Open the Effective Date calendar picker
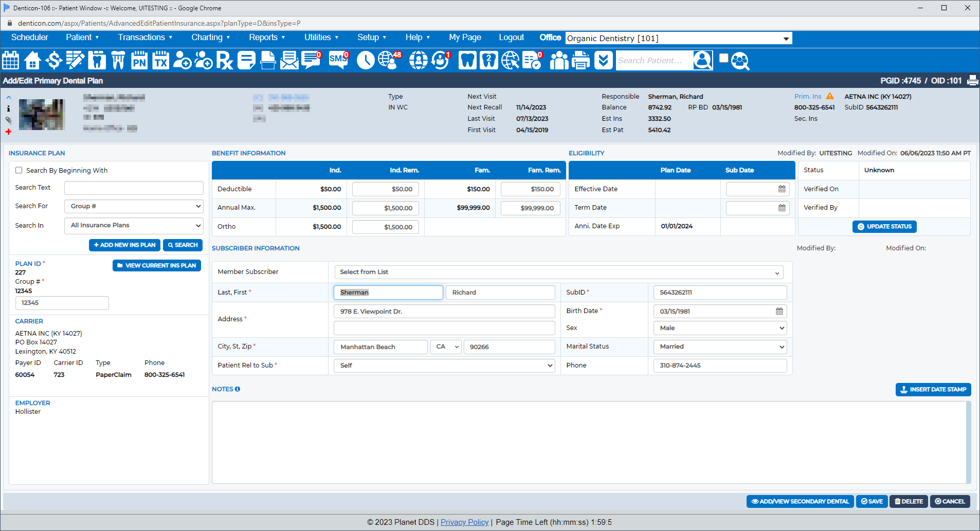Screen dimensions: 980x531 (782, 189)
